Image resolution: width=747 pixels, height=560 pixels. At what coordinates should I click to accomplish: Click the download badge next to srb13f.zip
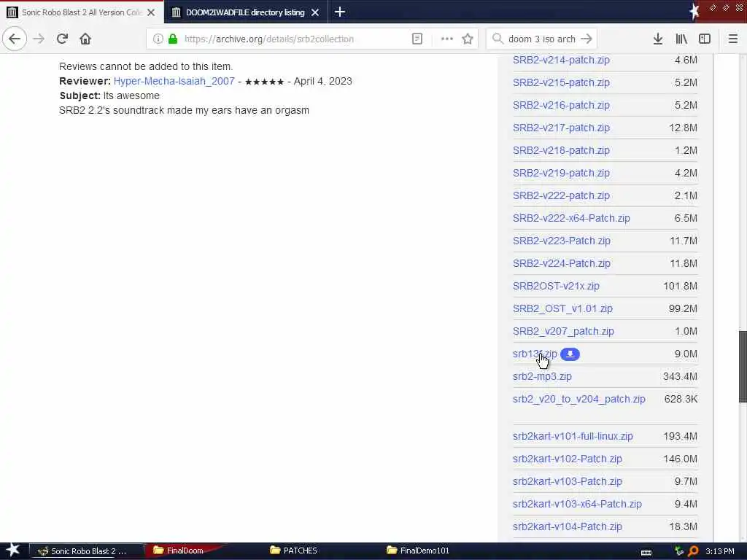pos(570,354)
